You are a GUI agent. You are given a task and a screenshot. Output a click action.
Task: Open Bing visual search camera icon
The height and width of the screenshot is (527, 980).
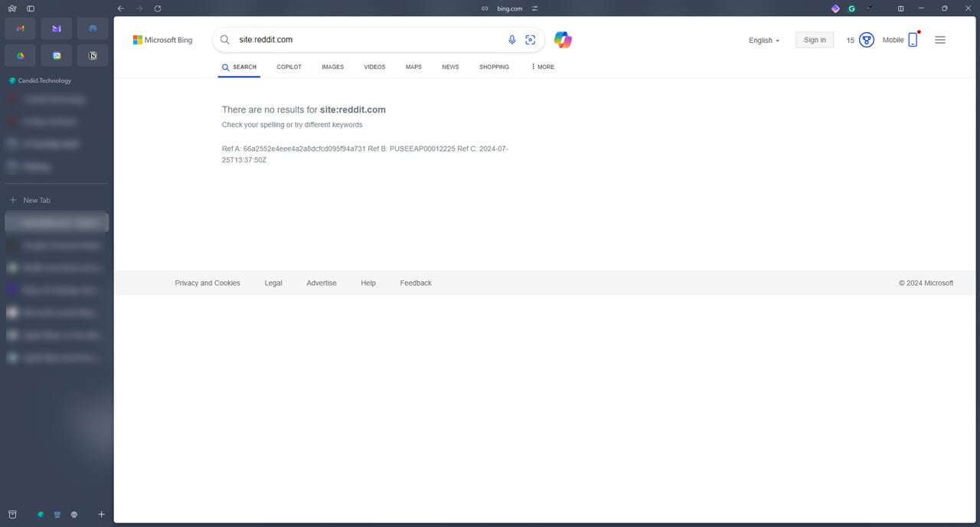530,39
